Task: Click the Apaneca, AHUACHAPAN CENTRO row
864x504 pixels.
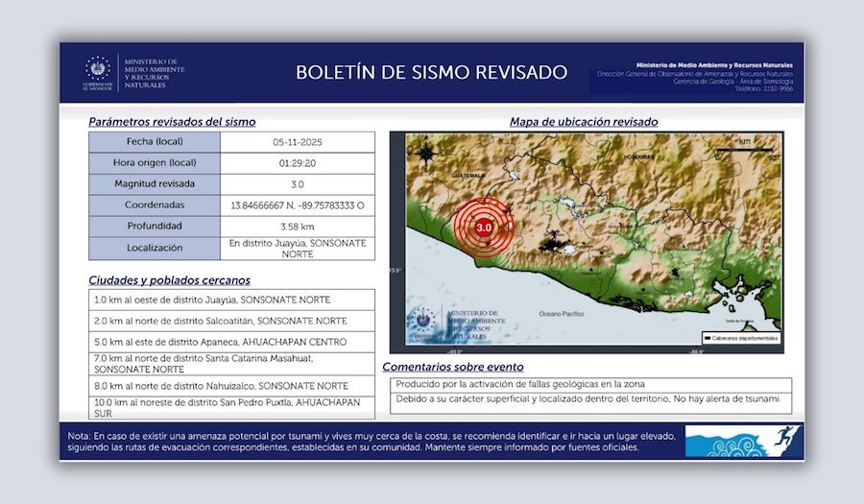Action: point(232,342)
